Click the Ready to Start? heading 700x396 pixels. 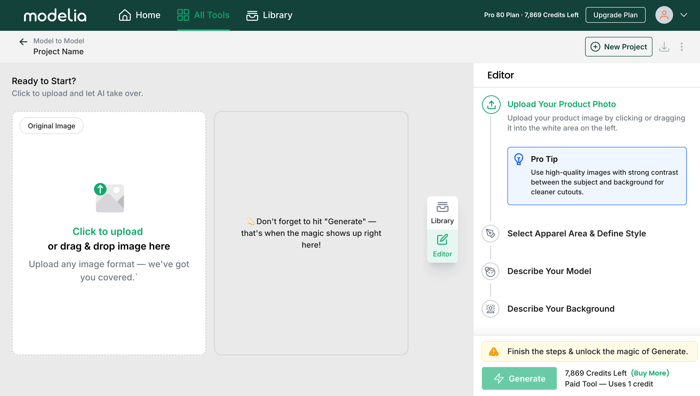coord(44,81)
